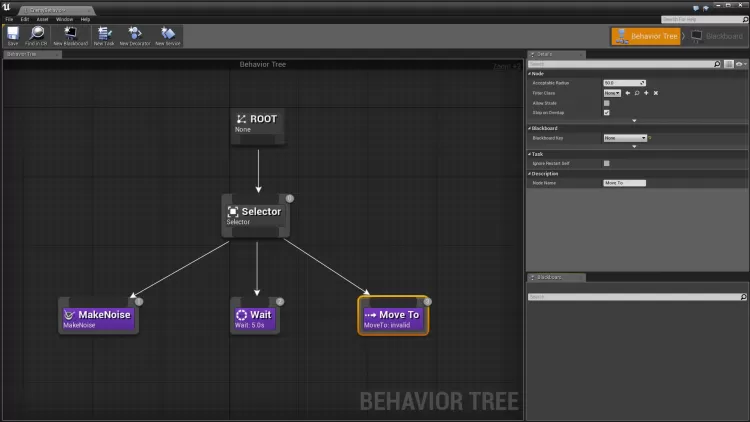Clear the Filter Class with X icon
Image resolution: width=750 pixels, height=422 pixels.
656,93
